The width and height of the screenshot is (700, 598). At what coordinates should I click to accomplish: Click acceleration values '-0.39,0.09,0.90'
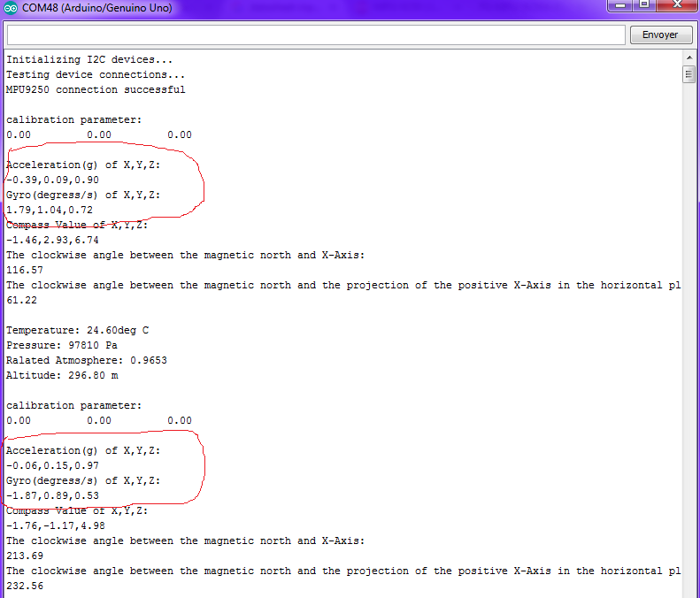tap(53, 180)
